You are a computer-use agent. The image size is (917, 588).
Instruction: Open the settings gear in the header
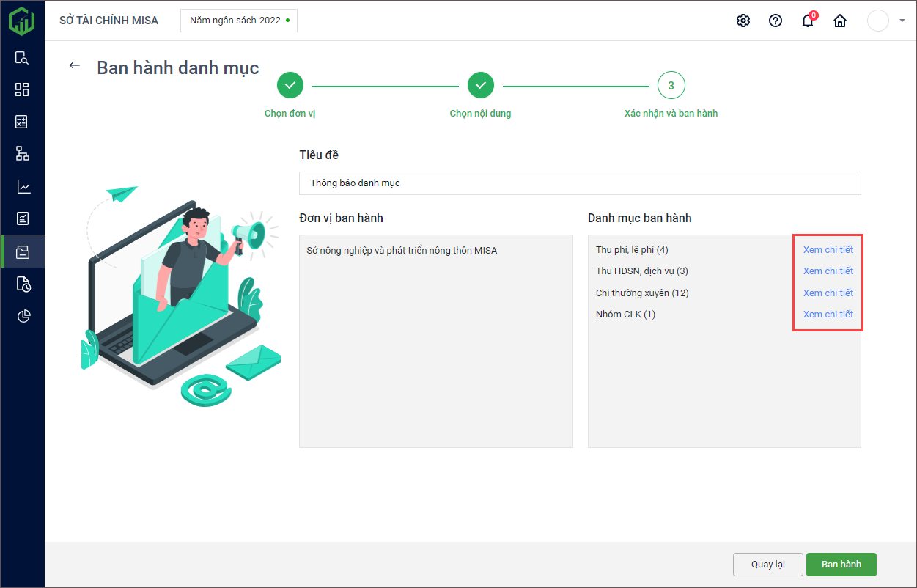tap(743, 21)
